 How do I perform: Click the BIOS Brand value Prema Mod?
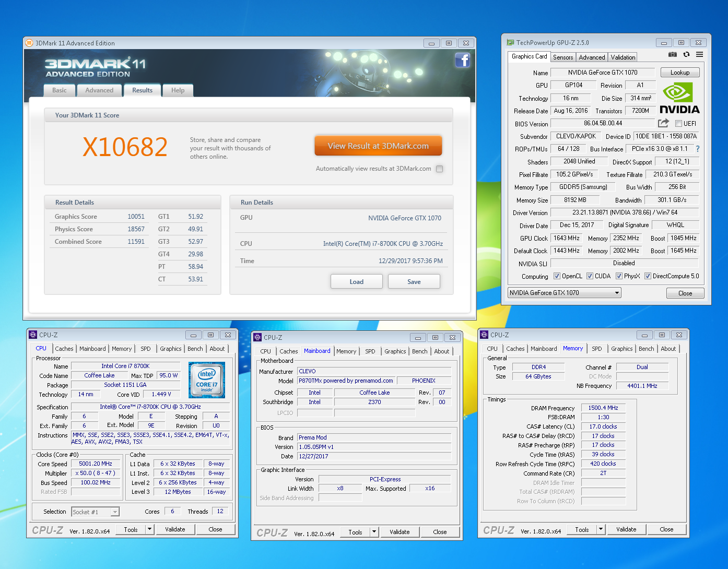coord(374,437)
